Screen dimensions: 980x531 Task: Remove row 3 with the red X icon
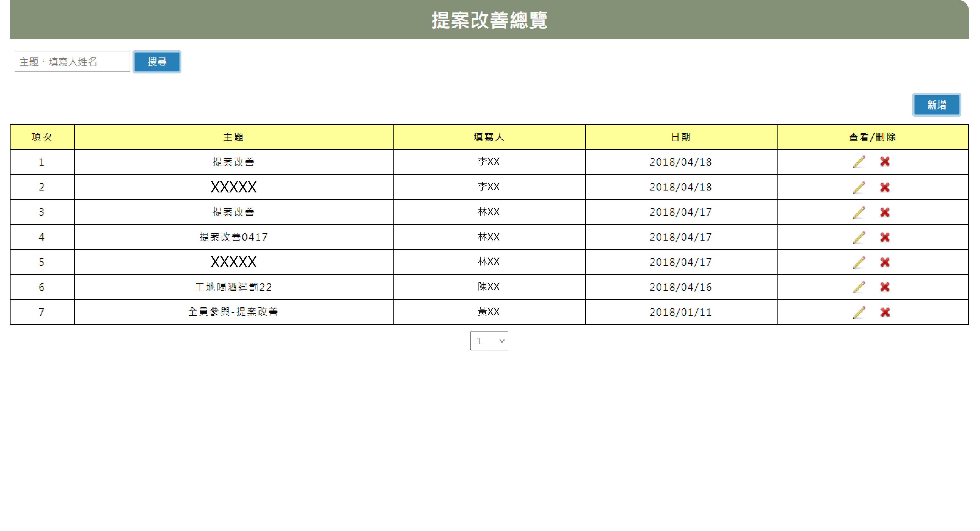pyautogui.click(x=885, y=212)
